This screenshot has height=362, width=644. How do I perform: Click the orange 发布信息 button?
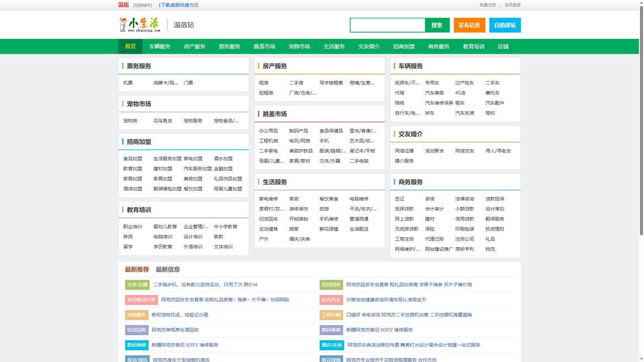coord(469,25)
